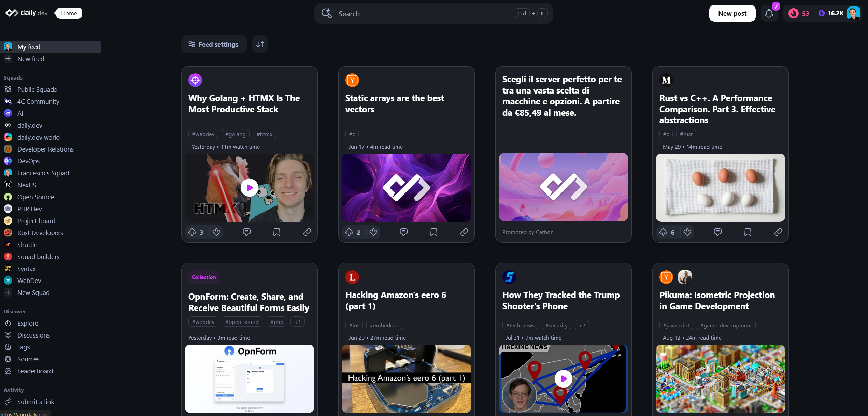Play the Golang + HTMX video
The width and height of the screenshot is (868, 416).
click(x=250, y=188)
